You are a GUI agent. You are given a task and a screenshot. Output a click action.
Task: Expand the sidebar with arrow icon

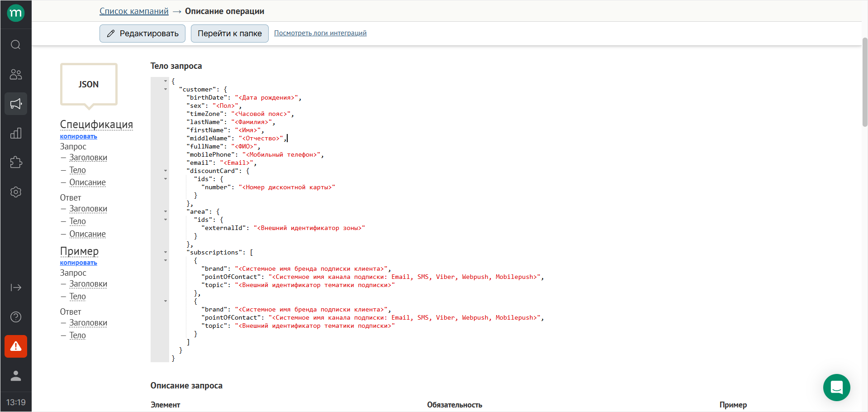[16, 287]
